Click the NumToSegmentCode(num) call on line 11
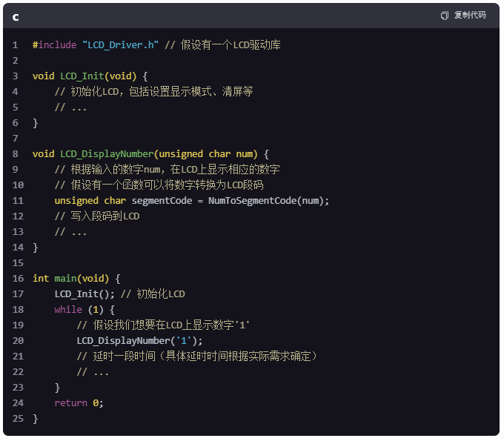504x441 pixels. point(266,201)
